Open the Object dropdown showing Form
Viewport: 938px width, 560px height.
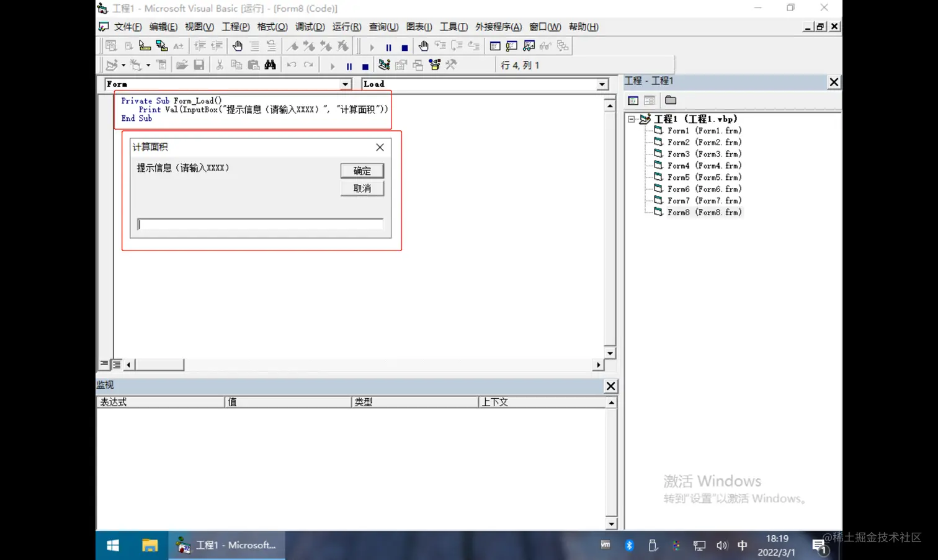[346, 84]
